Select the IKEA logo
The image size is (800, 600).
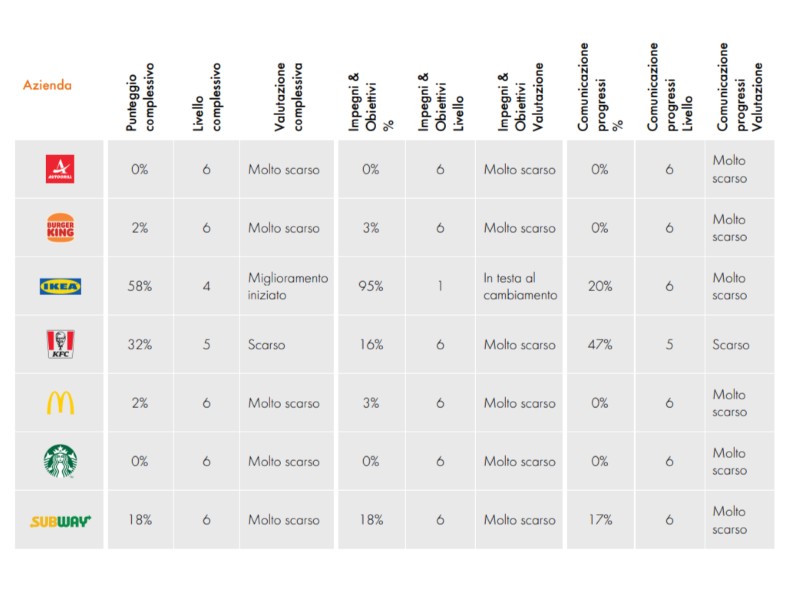[60, 287]
